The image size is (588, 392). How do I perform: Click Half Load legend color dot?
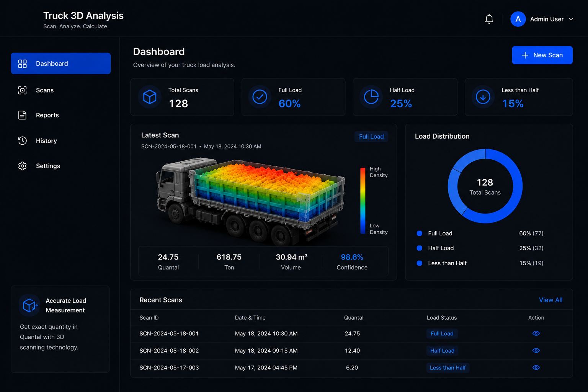click(x=420, y=248)
